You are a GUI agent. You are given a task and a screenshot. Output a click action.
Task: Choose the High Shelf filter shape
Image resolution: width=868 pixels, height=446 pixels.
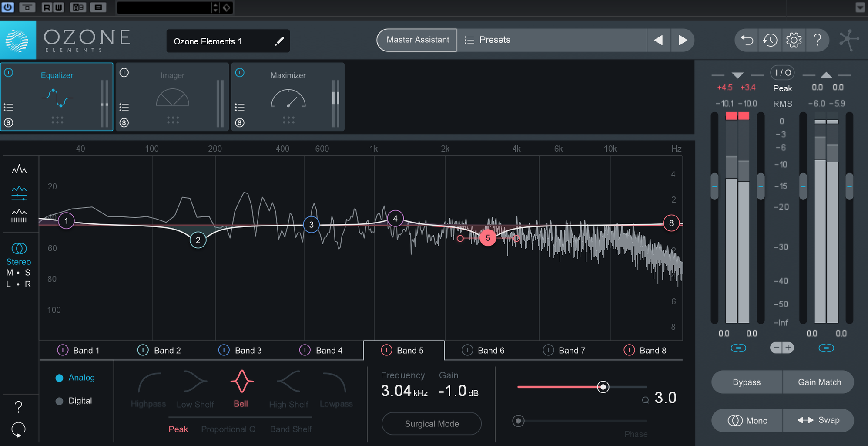(288, 389)
